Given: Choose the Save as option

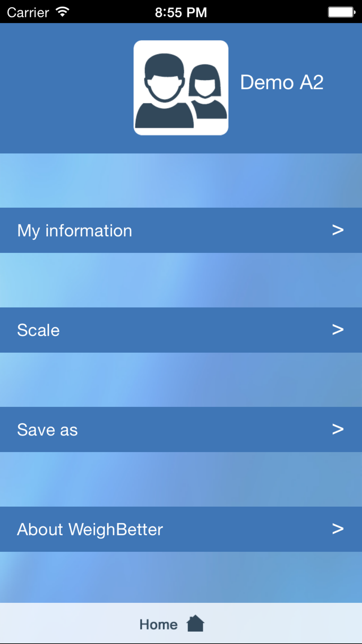Looking at the screenshot, I should pos(47,430).
